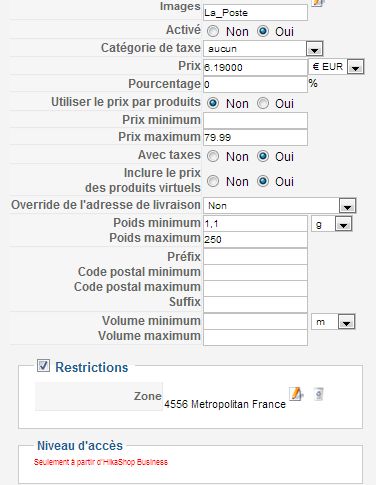Click the delete trash icon beside Zone
376x485 pixels.
[319, 394]
